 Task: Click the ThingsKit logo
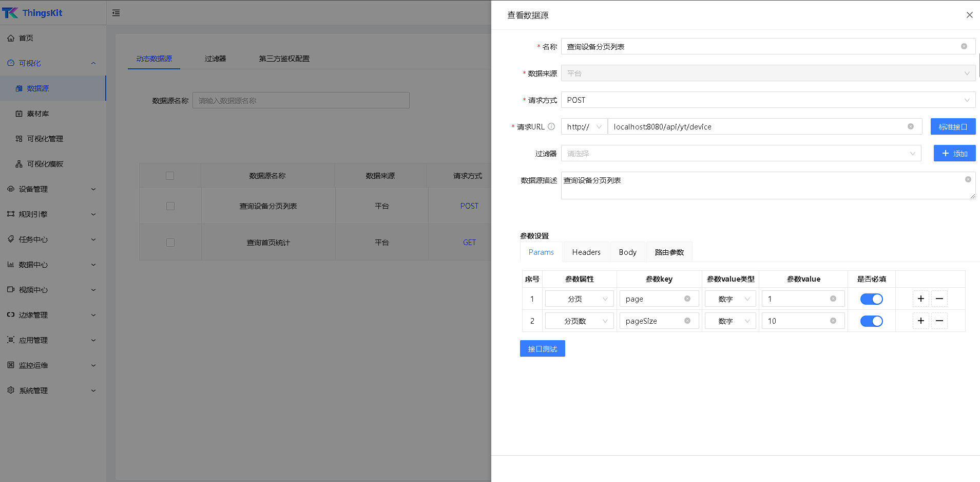pyautogui.click(x=32, y=13)
